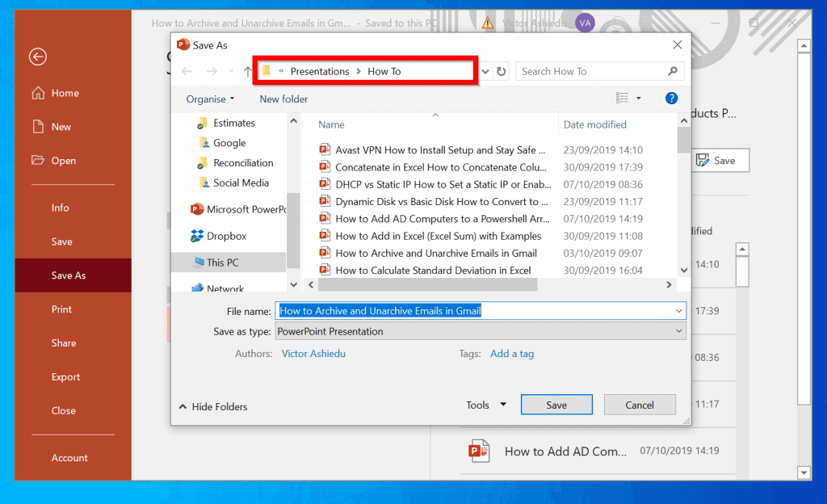Screen dimensions: 827x504
Task: Select How to Archive and Unarchive Emails file
Action: tap(428, 253)
